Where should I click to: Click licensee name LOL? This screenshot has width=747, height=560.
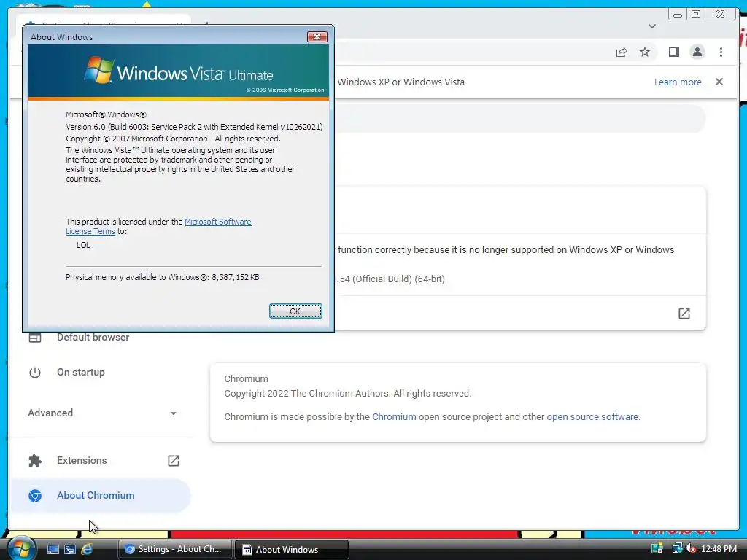click(83, 245)
